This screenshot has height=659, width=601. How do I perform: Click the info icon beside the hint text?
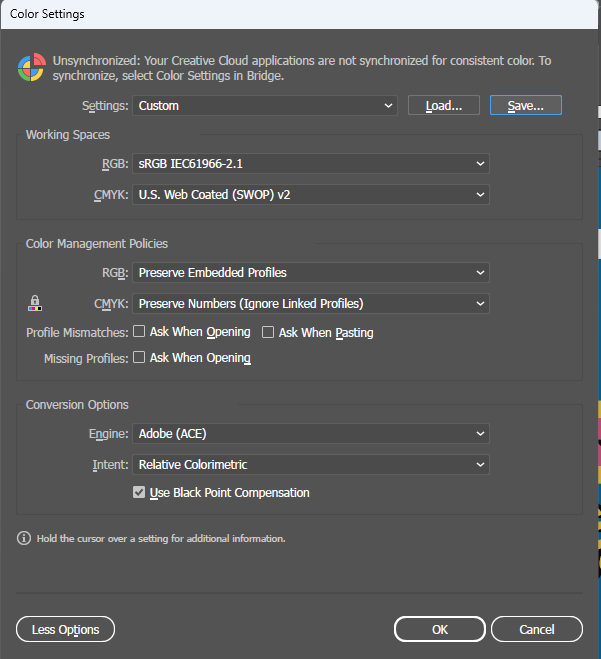[x=24, y=538]
